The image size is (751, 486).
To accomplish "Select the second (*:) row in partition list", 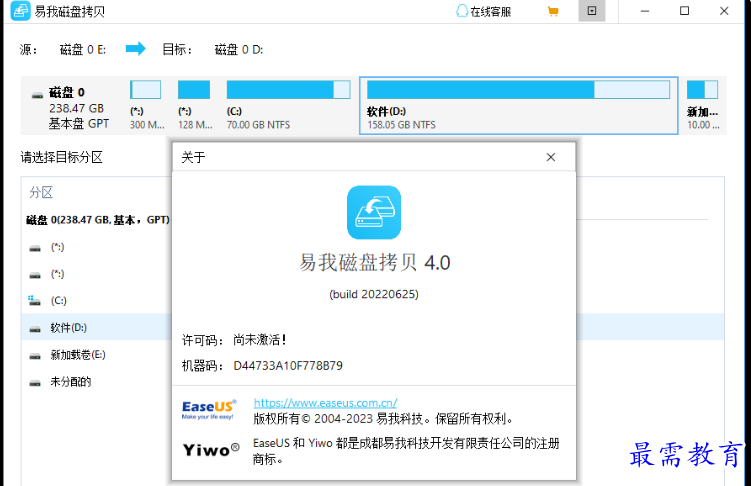I will [x=96, y=274].
